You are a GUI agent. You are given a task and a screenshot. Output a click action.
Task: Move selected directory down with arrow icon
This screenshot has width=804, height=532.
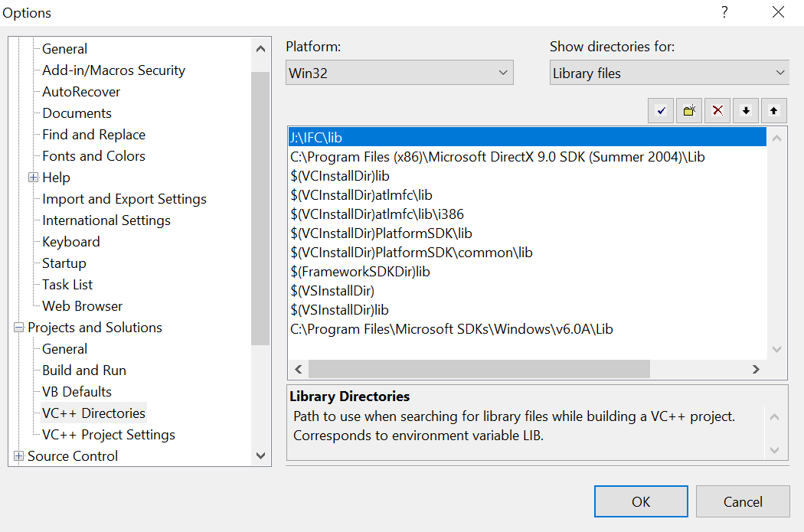(746, 110)
